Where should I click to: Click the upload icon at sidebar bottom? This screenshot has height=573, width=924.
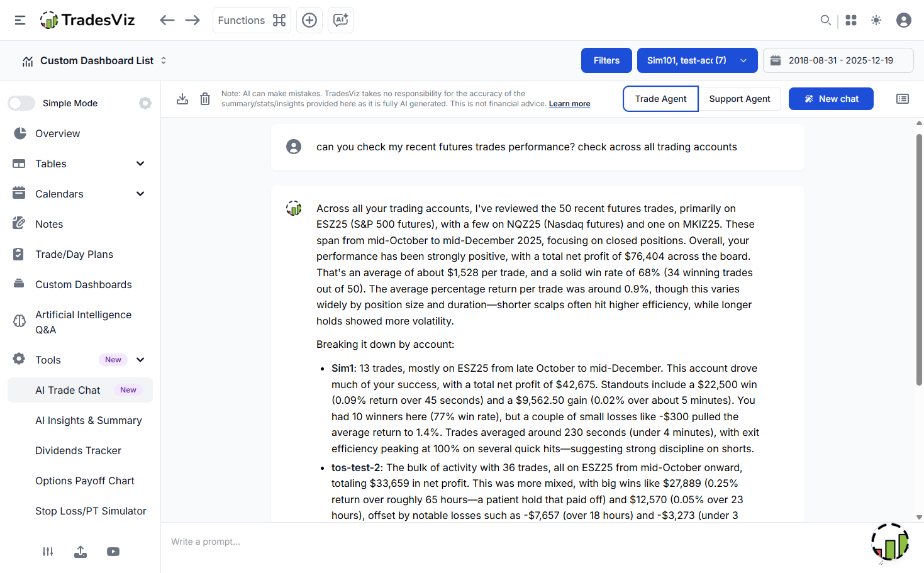coord(81,552)
